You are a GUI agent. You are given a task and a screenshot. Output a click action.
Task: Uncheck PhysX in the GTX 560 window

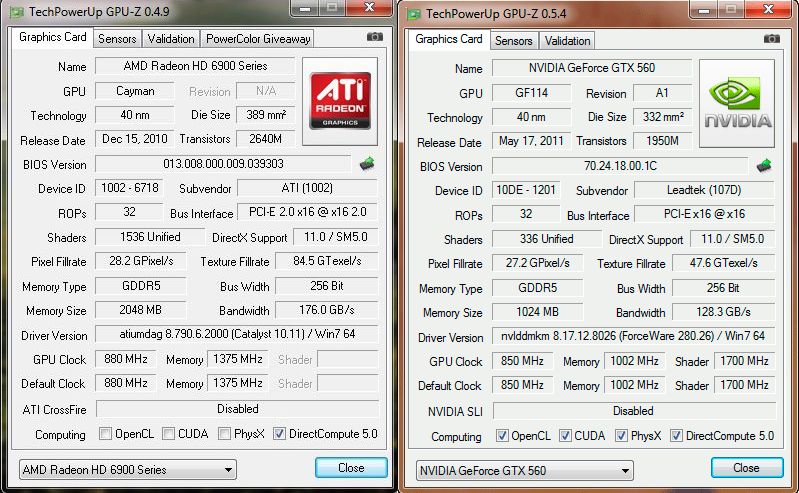tap(621, 435)
